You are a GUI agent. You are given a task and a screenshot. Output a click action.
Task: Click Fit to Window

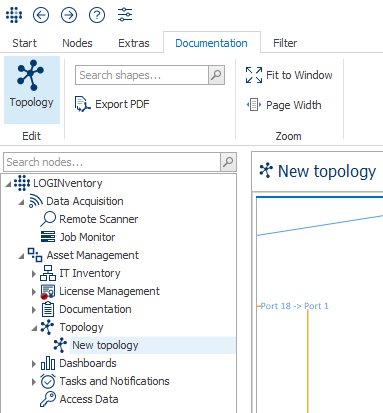click(289, 75)
